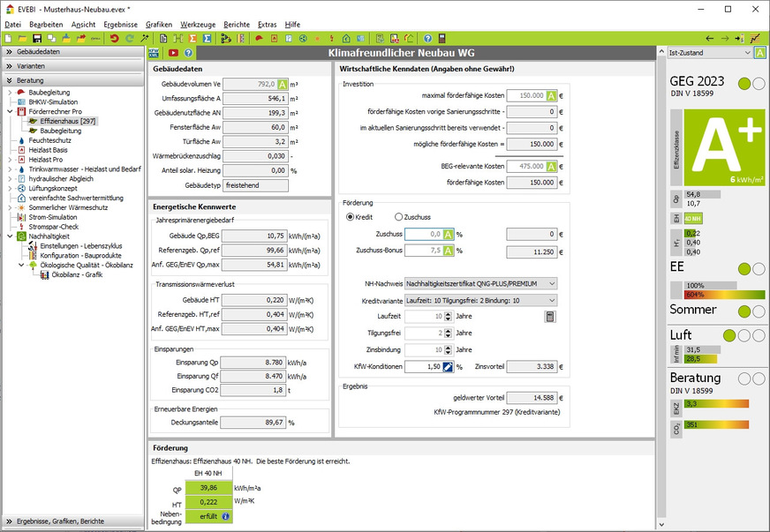The height and width of the screenshot is (532, 770).
Task: Open the calculator icon beside Laufzeit
Action: 550,317
